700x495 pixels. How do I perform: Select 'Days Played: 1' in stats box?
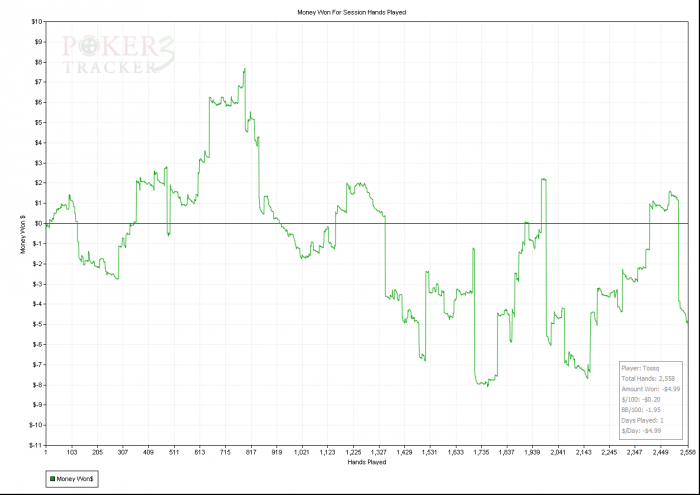coord(642,420)
